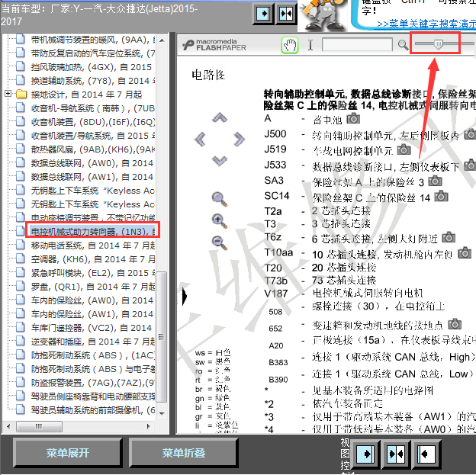Open 罗盘 (QR1) item
This screenshot has width=476, height=475.
tap(93, 287)
